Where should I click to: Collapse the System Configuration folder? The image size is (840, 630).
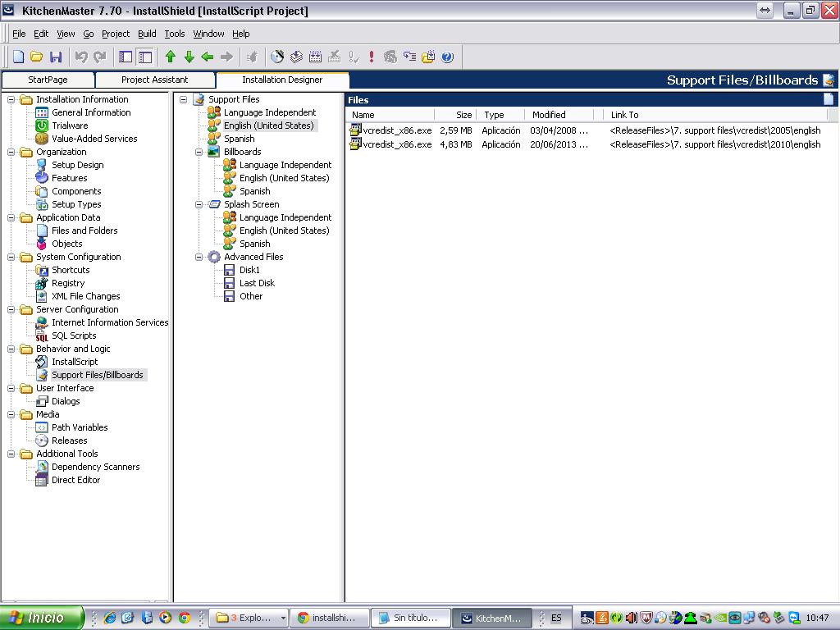[11, 257]
